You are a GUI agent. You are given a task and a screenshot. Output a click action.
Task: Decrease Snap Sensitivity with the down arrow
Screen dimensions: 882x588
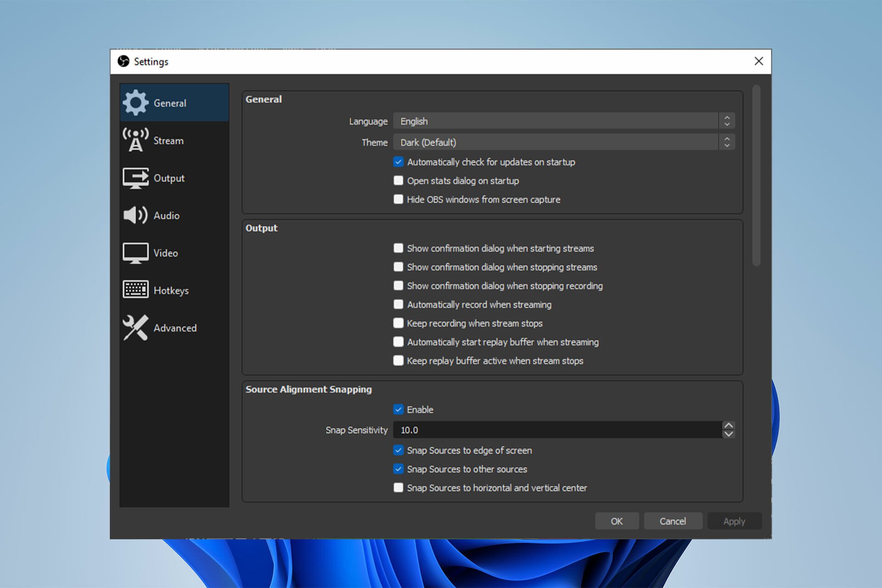(x=729, y=434)
